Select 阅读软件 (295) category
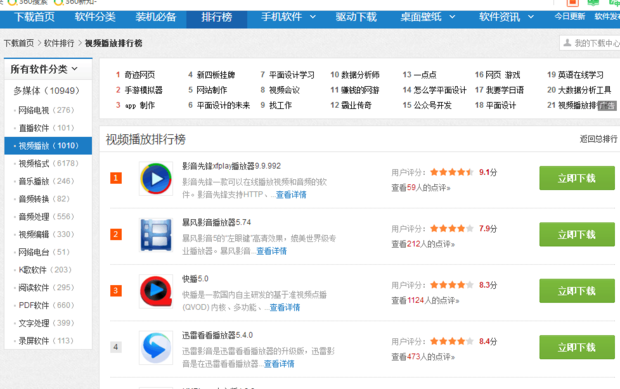Image resolution: width=620 pixels, height=389 pixels. (46, 287)
